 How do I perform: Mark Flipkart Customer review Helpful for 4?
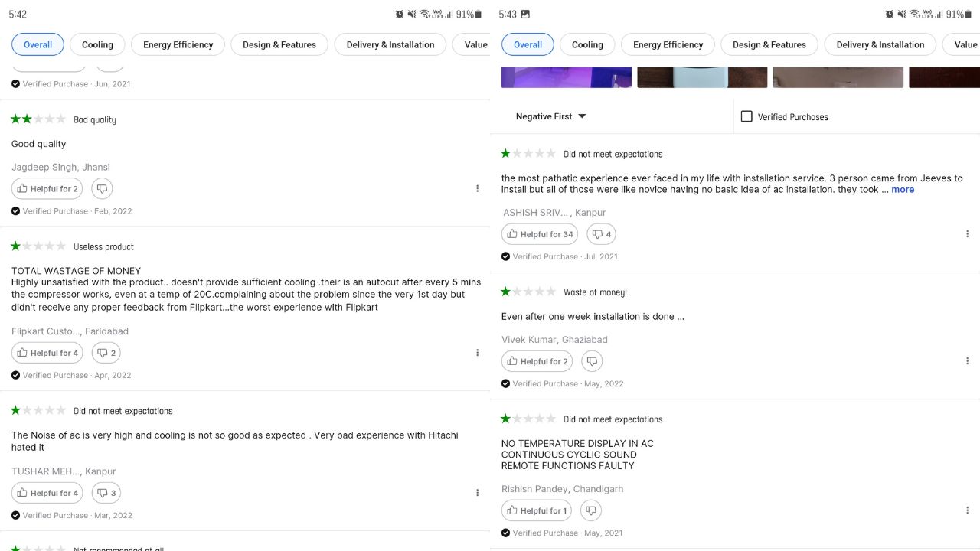tap(47, 353)
